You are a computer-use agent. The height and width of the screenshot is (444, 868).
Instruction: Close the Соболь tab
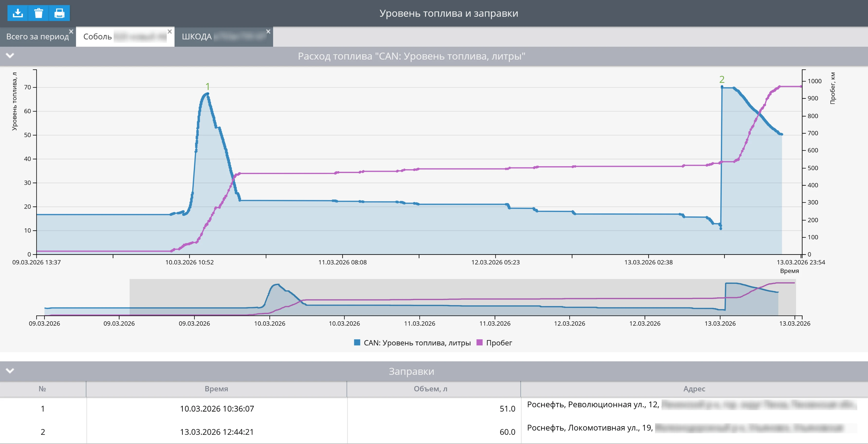[x=170, y=31]
